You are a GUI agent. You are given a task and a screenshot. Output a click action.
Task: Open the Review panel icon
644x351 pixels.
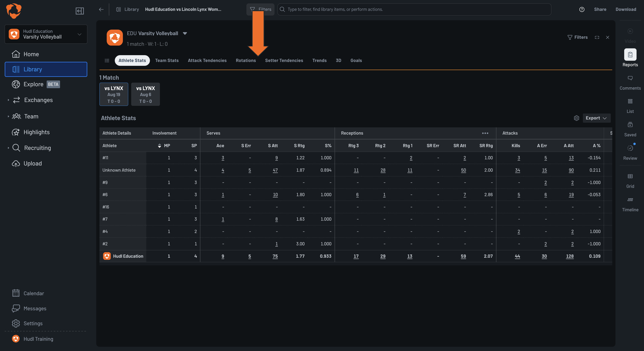point(630,148)
